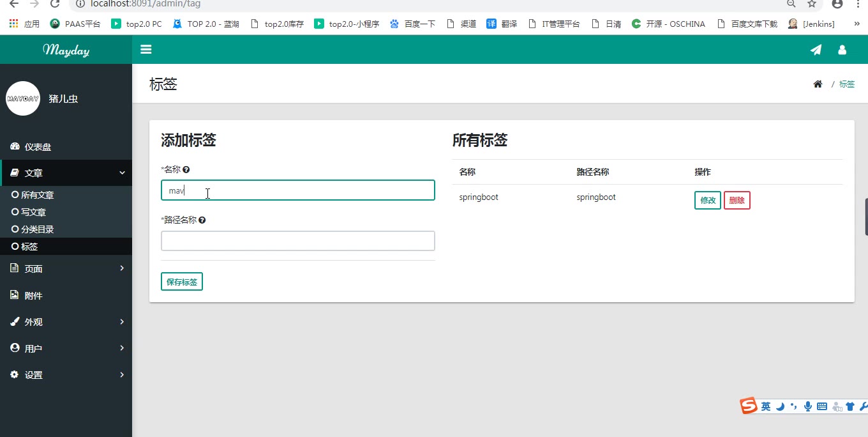Click the Mayday logo
Viewport: 868px width, 437px height.
click(x=66, y=50)
